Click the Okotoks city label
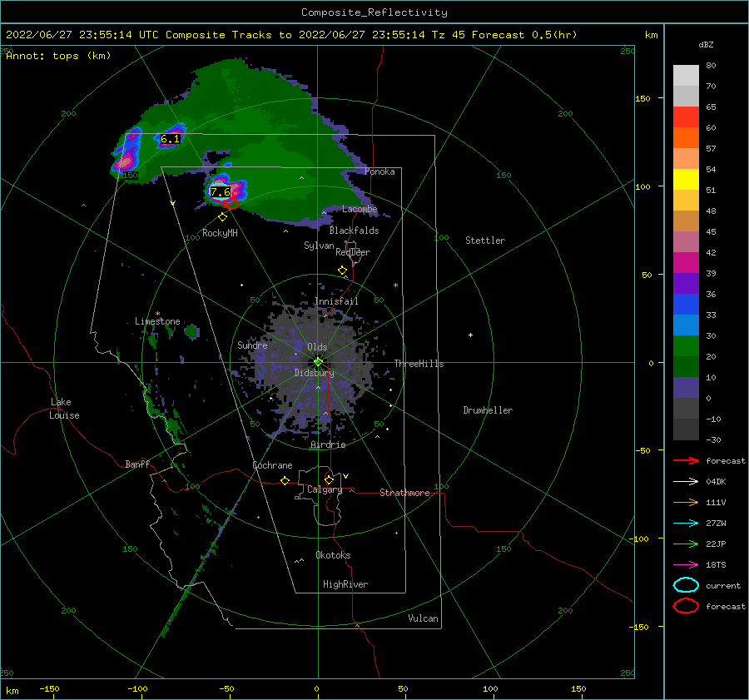 pyautogui.click(x=333, y=554)
